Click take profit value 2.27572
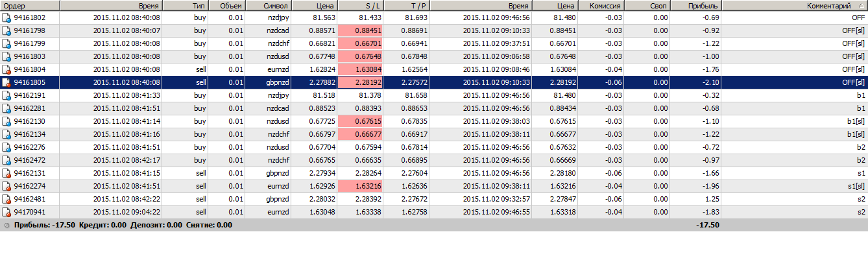The width and height of the screenshot is (868, 267). tap(414, 82)
